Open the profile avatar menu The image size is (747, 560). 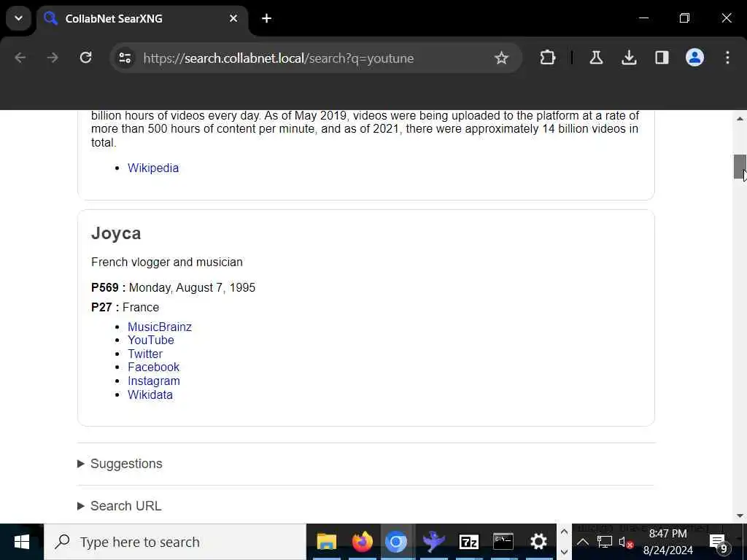click(694, 58)
